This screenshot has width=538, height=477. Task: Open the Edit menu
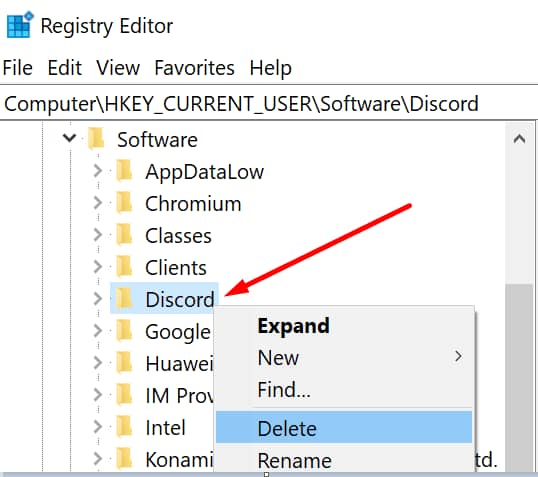point(65,68)
